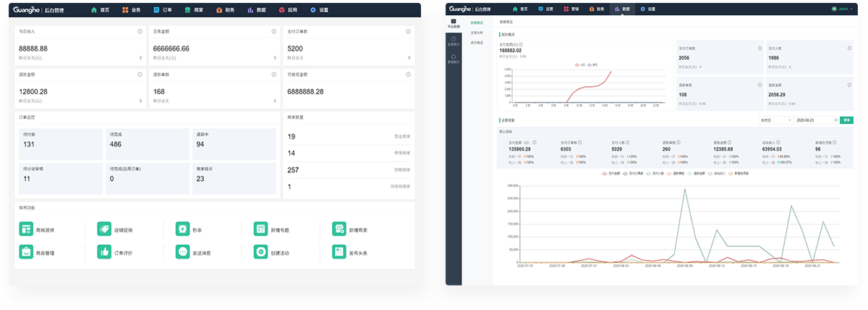This screenshot has width=868, height=310.
Task: Open the 新增商家 store icon
Action: click(339, 230)
